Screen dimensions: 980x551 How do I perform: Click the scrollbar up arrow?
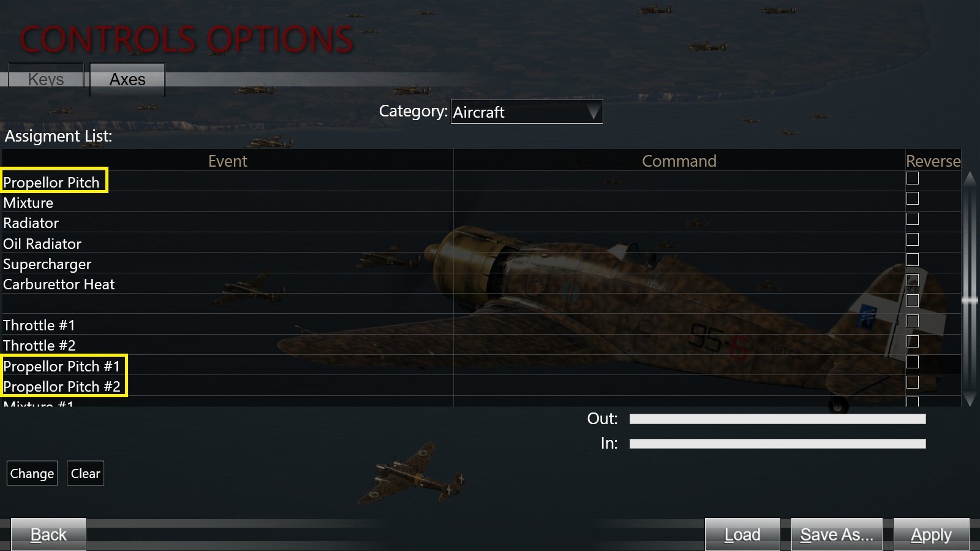pyautogui.click(x=970, y=178)
